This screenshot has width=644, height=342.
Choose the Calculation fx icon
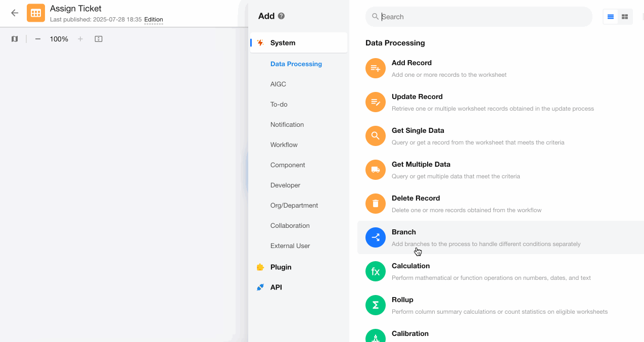[376, 271]
